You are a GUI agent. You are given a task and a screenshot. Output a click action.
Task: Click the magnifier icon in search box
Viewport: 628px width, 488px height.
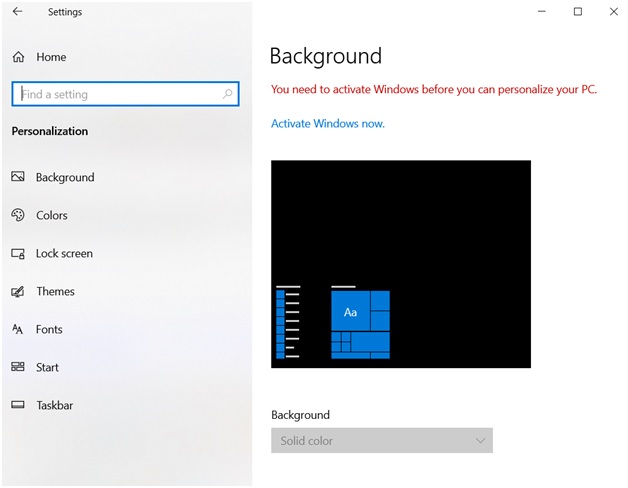[228, 94]
